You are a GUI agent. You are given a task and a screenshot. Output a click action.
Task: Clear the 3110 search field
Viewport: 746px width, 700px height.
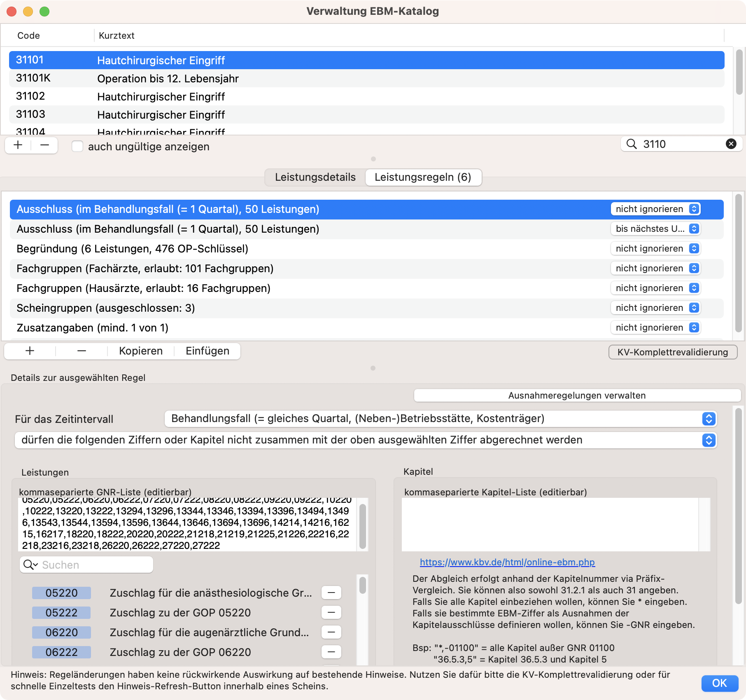tap(731, 144)
